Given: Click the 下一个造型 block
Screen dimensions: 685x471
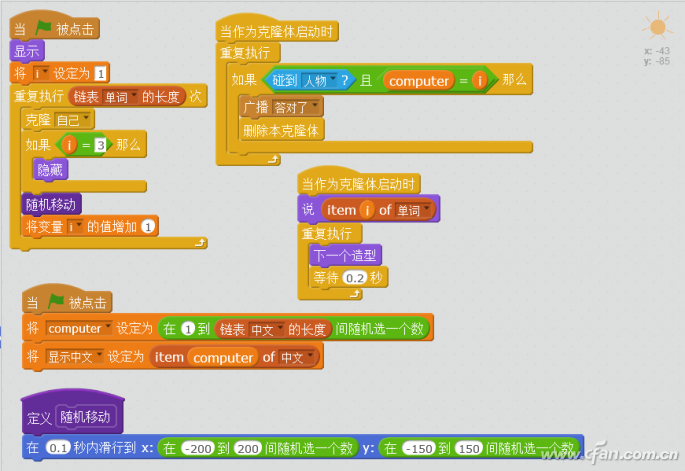Looking at the screenshot, I should click(345, 255).
